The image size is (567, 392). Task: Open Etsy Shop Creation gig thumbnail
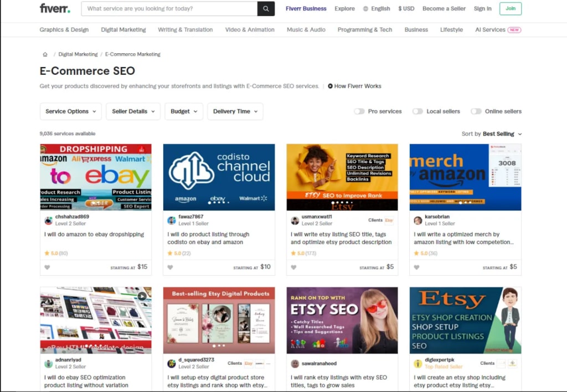[x=465, y=321]
